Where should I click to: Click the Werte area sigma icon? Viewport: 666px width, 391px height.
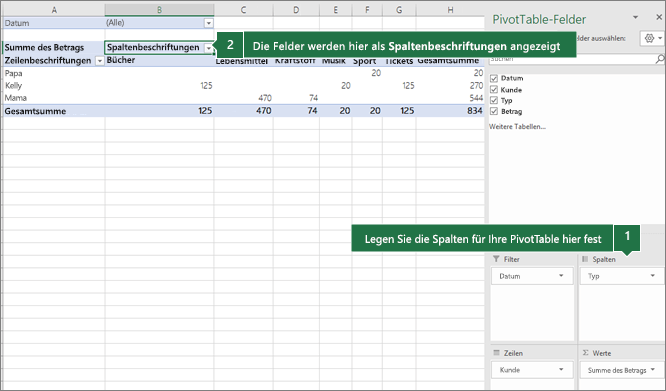pyautogui.click(x=585, y=353)
